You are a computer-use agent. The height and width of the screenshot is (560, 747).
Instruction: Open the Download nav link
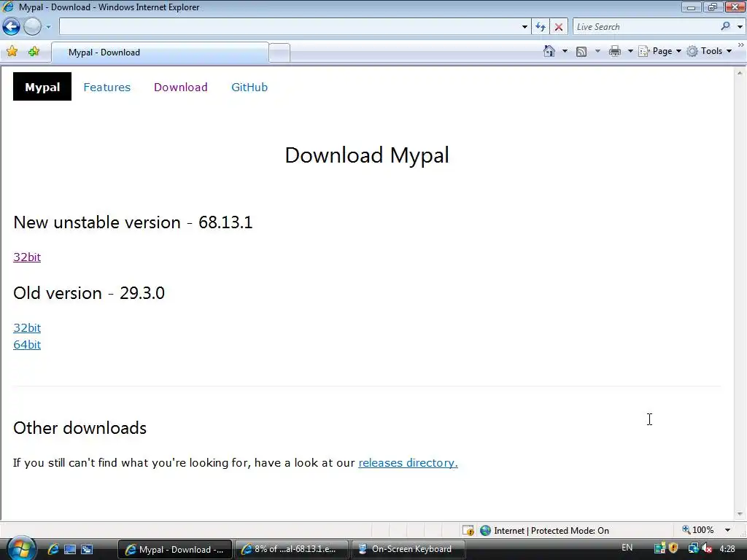[181, 87]
